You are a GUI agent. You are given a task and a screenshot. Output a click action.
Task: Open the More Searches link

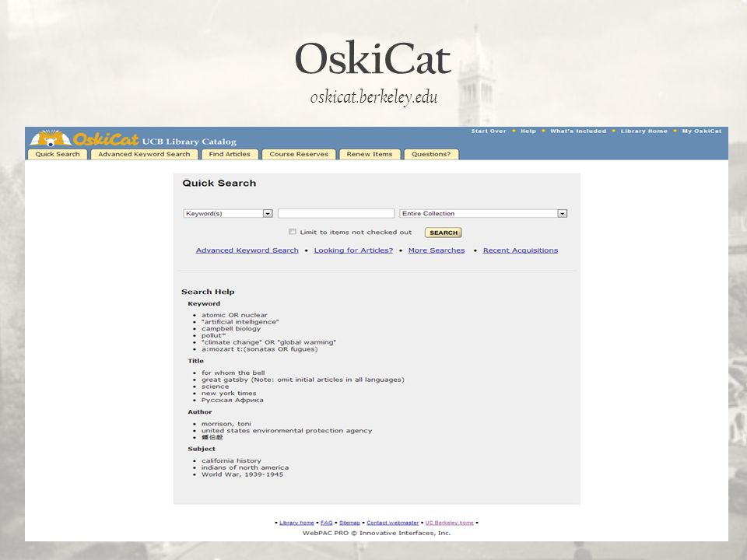(x=437, y=250)
